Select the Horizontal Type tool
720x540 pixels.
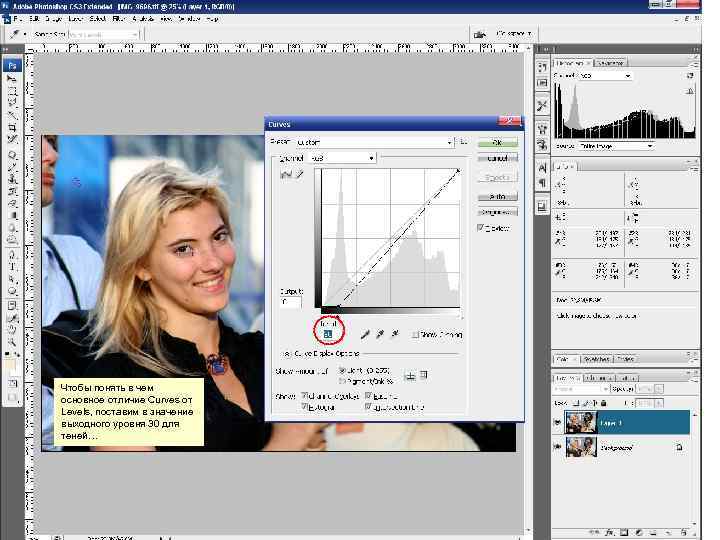[x=11, y=266]
